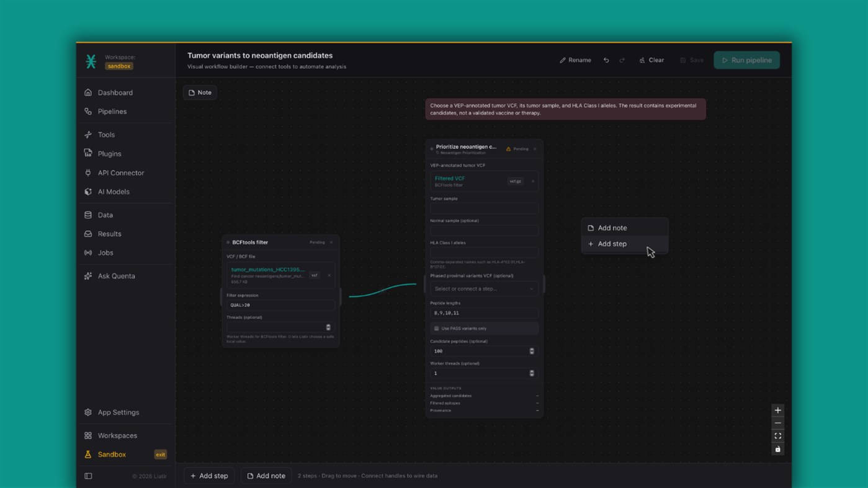Screen dimensions: 868x488
Task: Click the redo arrow icon
Action: pos(622,60)
